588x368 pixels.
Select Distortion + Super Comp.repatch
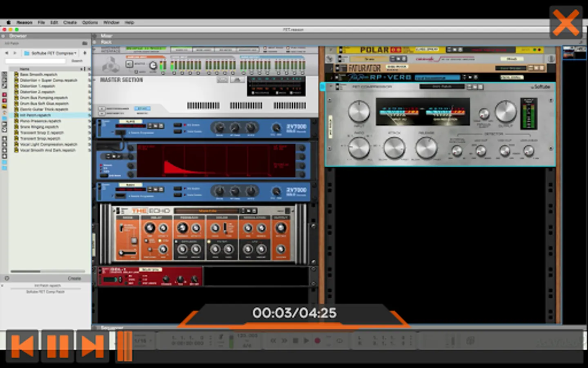point(49,80)
